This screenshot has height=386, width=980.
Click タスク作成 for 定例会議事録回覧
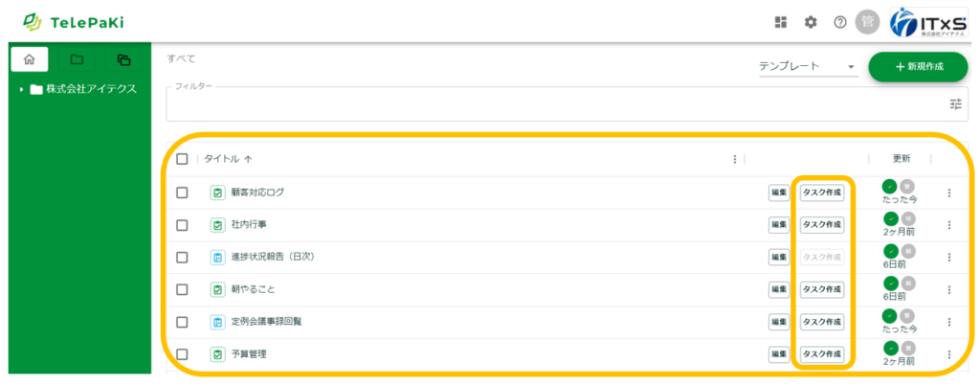pyautogui.click(x=822, y=322)
